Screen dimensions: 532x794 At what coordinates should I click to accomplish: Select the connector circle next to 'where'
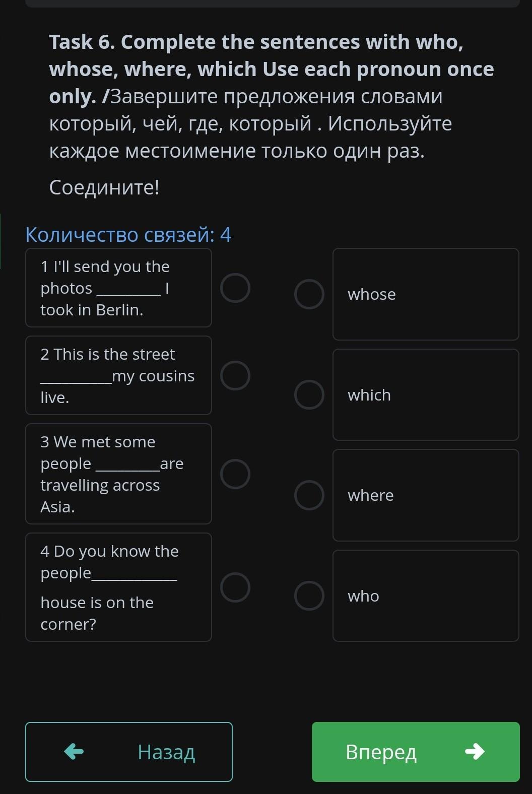(x=309, y=495)
